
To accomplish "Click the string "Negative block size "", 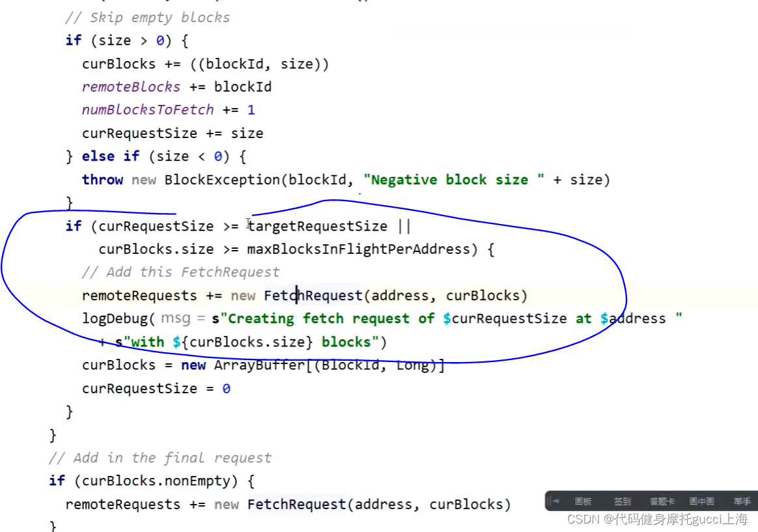I will click(453, 180).
